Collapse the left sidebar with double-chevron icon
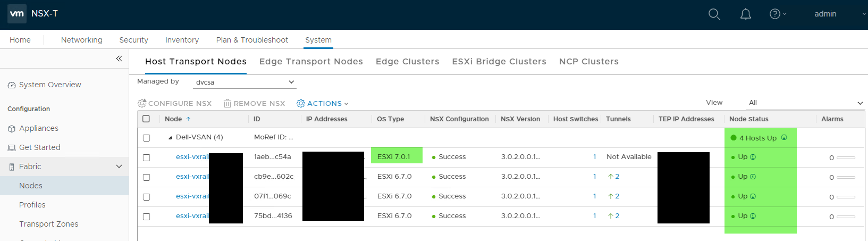 pyautogui.click(x=119, y=59)
